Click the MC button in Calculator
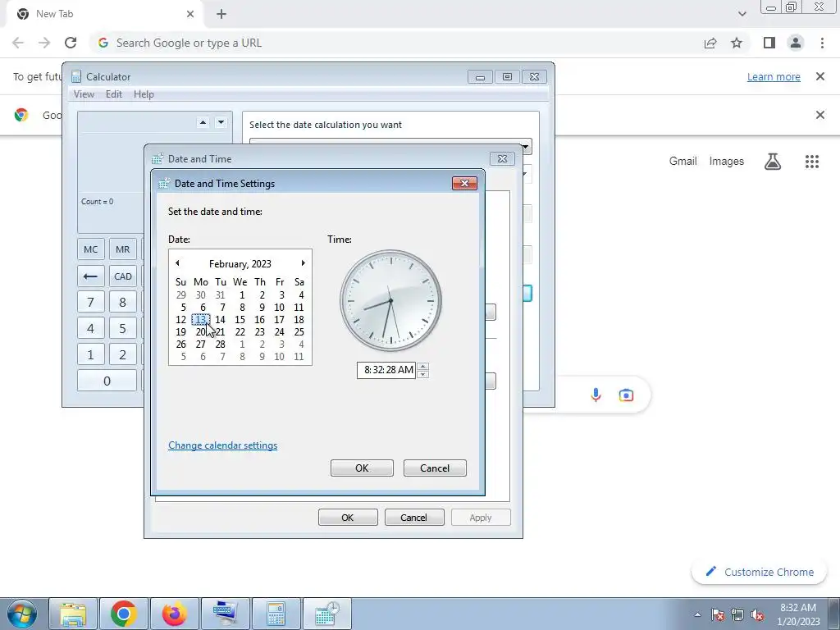The width and height of the screenshot is (840, 630). (x=90, y=249)
